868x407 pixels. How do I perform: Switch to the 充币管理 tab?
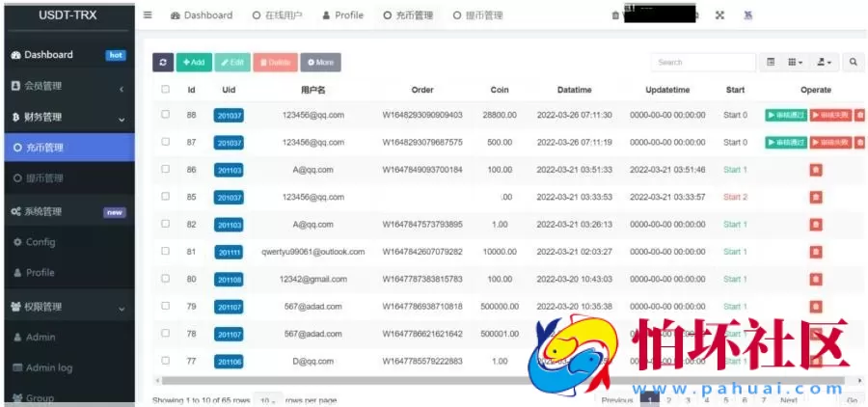point(408,15)
